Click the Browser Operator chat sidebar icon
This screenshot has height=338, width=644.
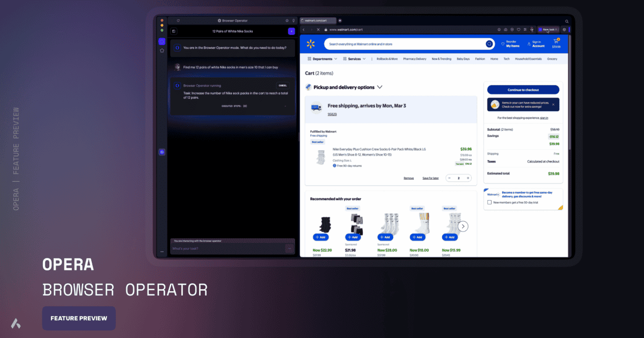[162, 41]
